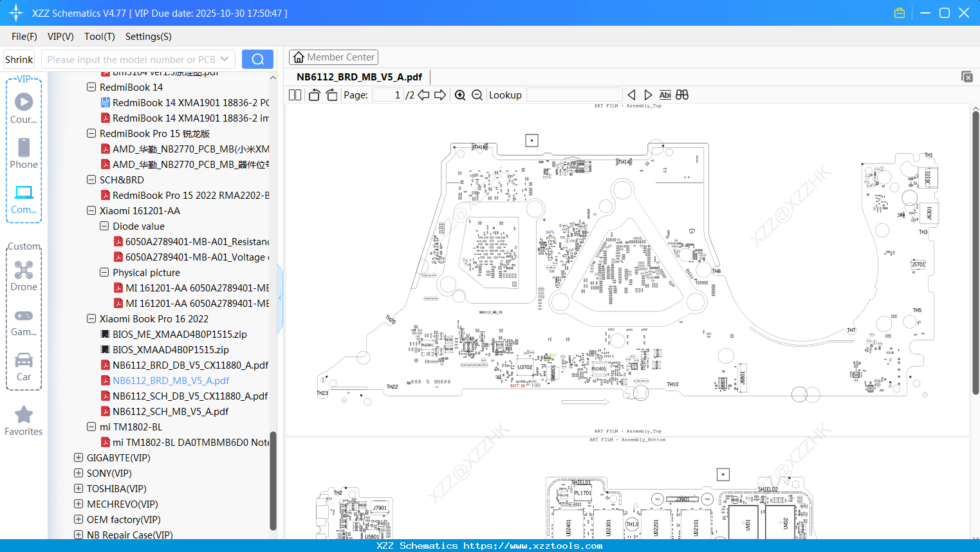Collapse the RedmiBook 14 folder
The width and height of the screenshot is (980, 552).
[91, 87]
